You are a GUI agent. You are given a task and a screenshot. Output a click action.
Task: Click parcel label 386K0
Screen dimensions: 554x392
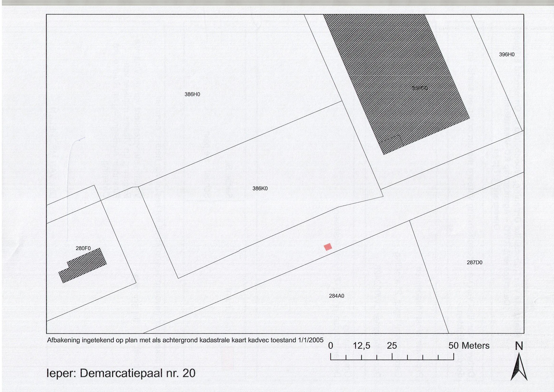tap(260, 188)
